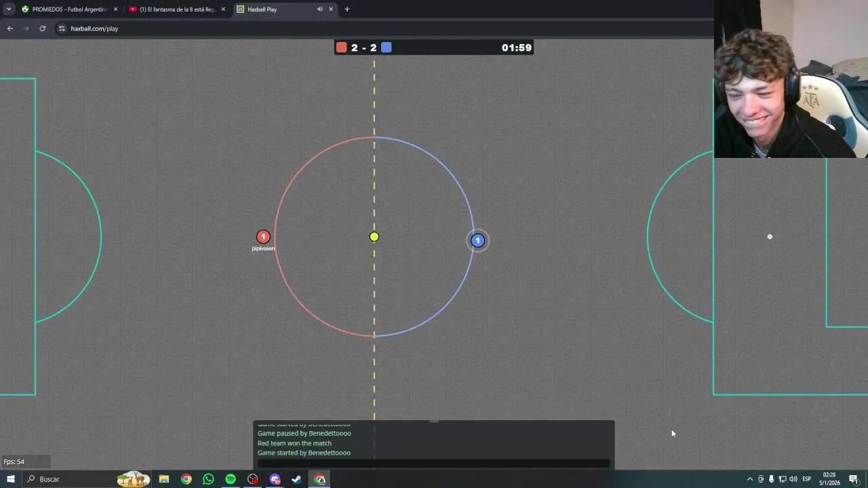Viewport: 868px width, 488px height.
Task: Focus the chat input field
Action: click(x=434, y=464)
